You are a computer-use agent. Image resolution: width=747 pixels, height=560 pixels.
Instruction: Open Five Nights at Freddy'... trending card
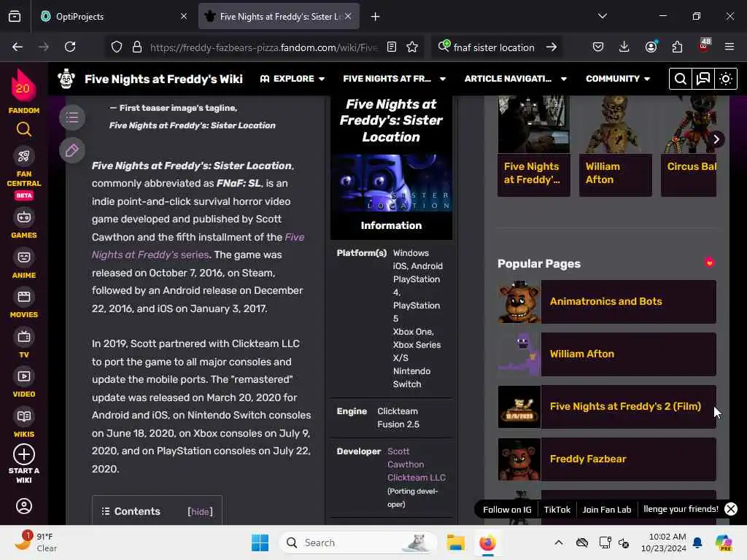click(533, 146)
